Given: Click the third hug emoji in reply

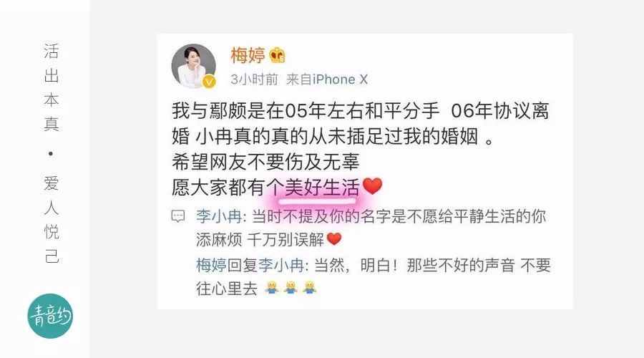Looking at the screenshot, I should point(310,287).
